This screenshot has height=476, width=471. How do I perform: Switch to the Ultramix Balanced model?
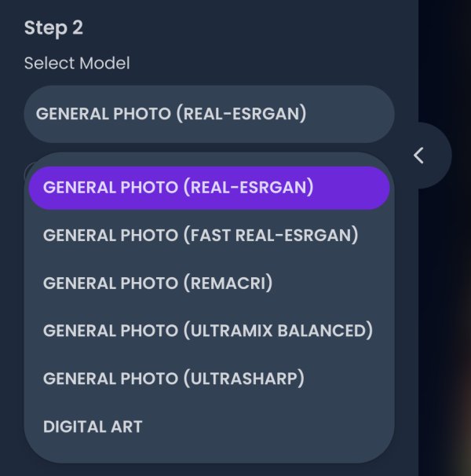pos(209,331)
